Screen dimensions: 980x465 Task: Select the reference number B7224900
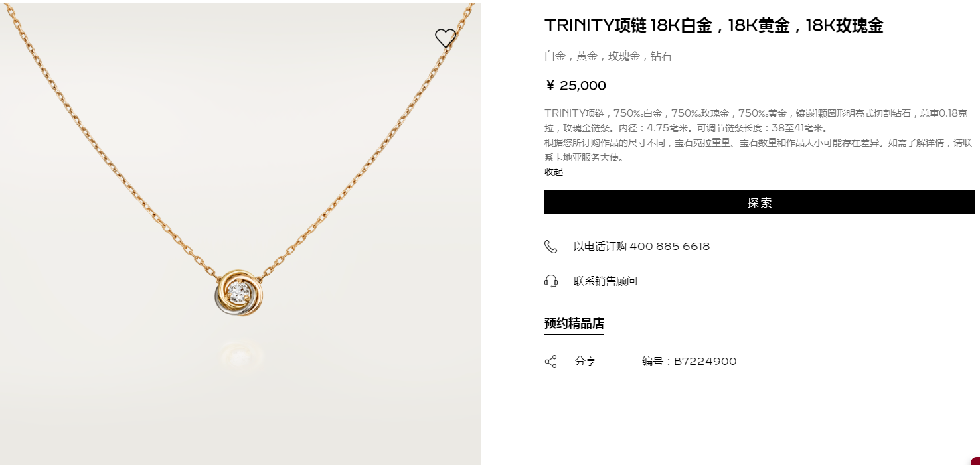click(705, 362)
